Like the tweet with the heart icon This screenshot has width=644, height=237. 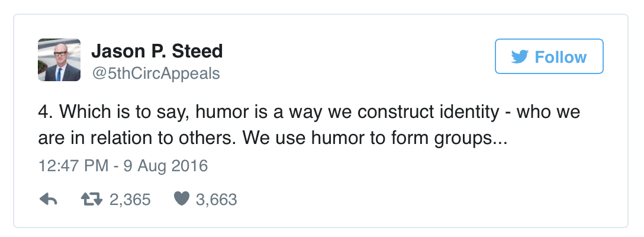[181, 200]
